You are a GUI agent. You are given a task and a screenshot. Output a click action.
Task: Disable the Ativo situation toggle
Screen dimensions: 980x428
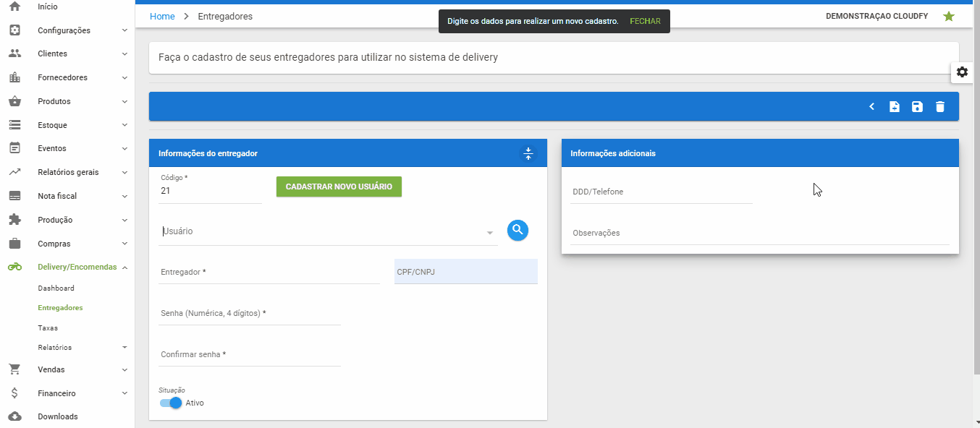(x=170, y=401)
